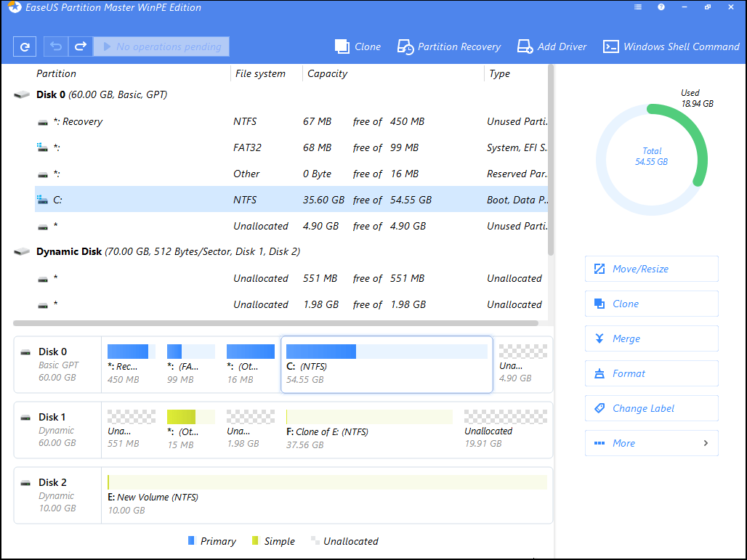Click the File system column header
Viewport: 747px width, 560px height.
[260, 73]
